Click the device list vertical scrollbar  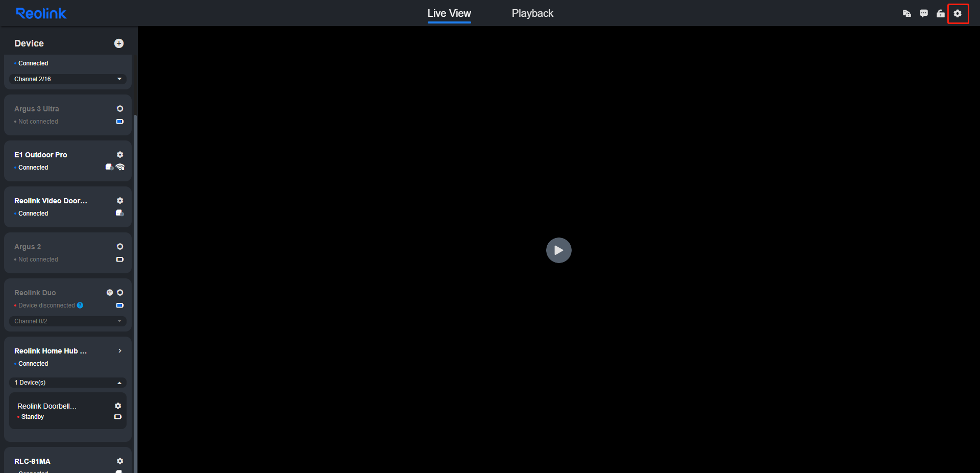point(135,294)
